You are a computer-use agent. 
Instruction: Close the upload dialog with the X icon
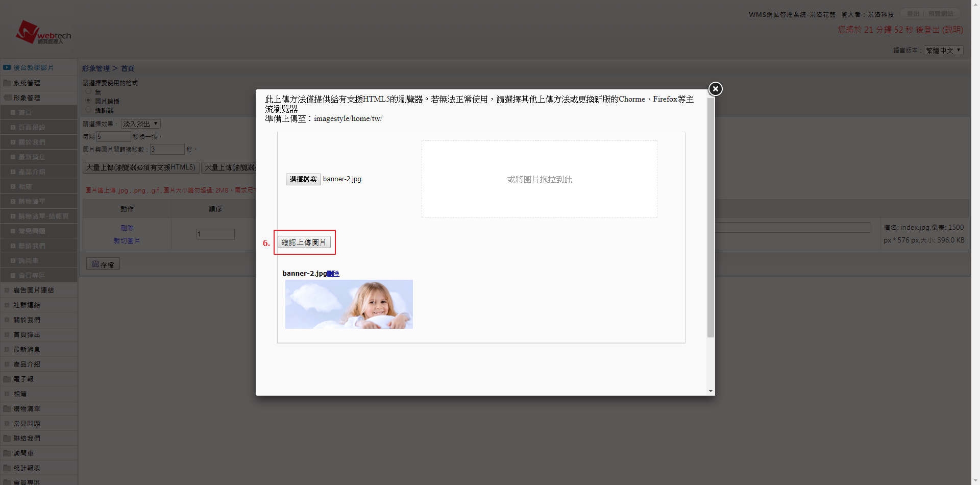point(715,89)
